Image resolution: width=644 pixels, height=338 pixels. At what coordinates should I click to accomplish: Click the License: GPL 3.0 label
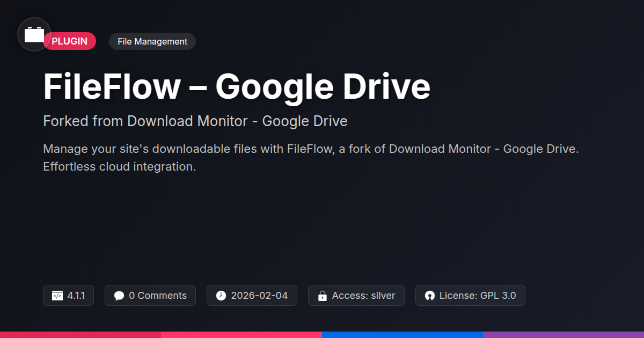478,296
